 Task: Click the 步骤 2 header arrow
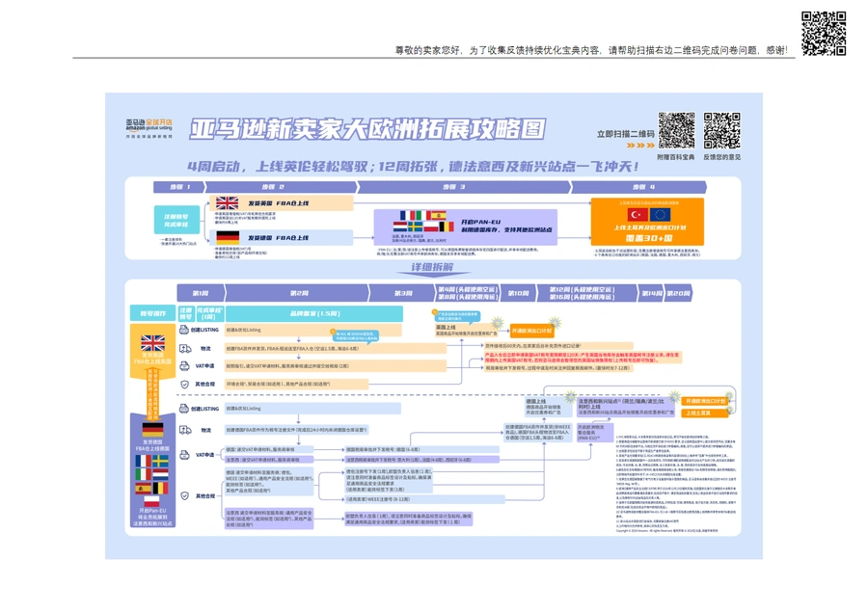pyautogui.click(x=283, y=187)
